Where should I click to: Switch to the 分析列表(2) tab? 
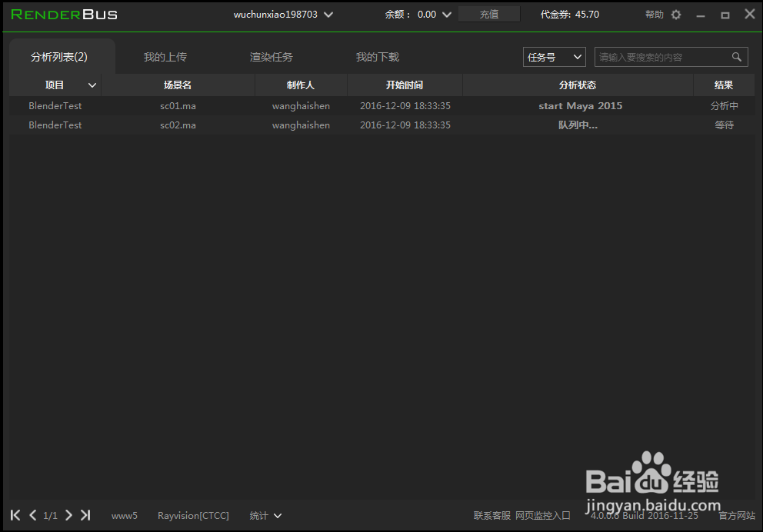tap(62, 56)
